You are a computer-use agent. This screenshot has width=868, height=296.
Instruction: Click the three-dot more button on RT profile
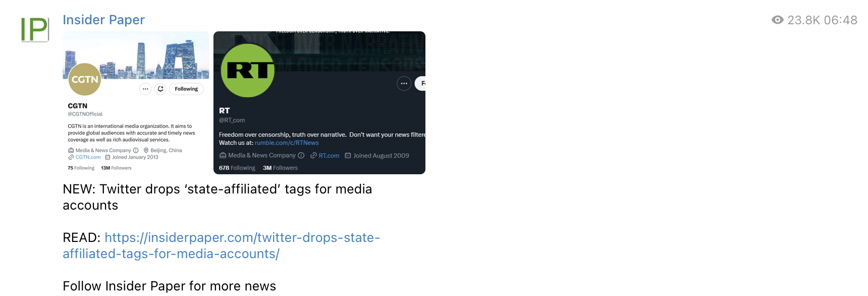(x=404, y=83)
